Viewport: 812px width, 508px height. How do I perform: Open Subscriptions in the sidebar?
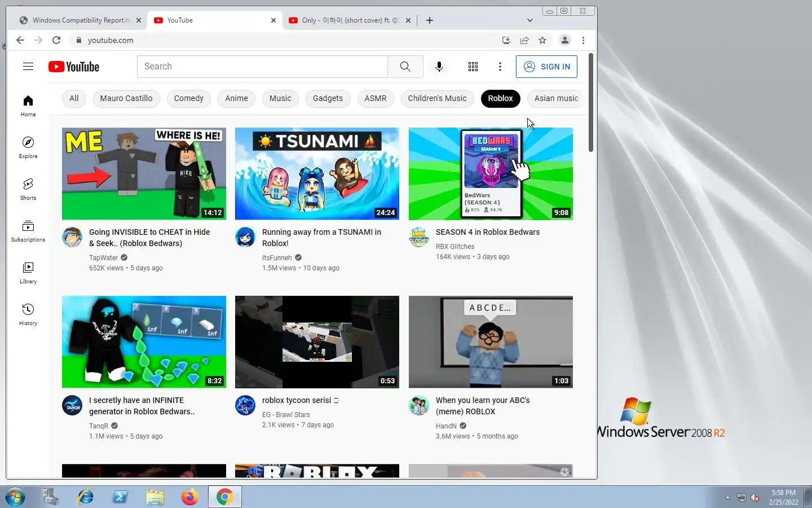[28, 231]
